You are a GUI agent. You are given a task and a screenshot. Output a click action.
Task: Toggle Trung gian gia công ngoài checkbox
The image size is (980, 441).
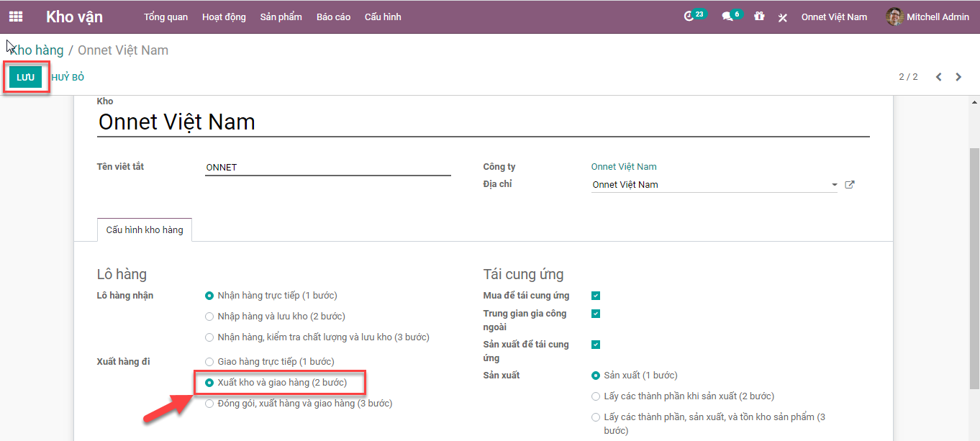click(596, 314)
